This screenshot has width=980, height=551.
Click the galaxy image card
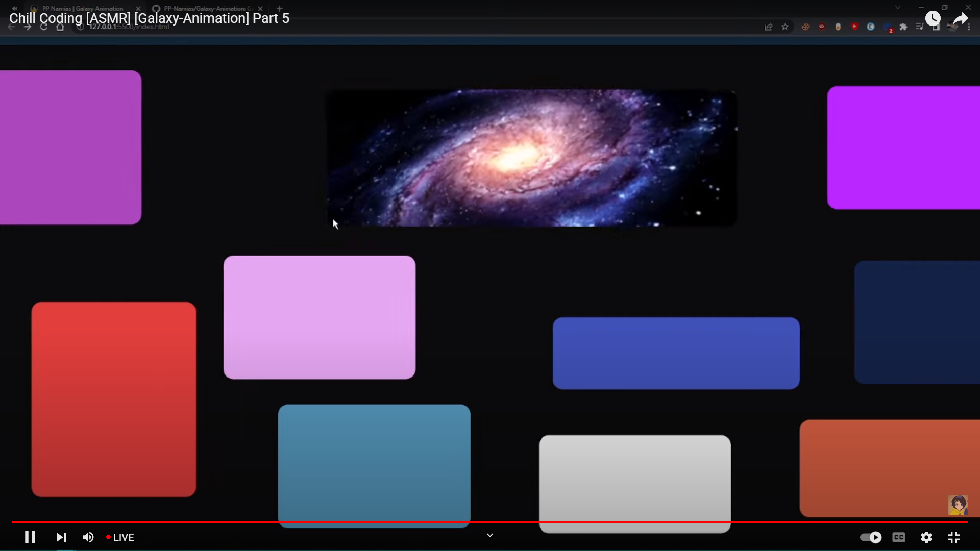click(x=531, y=158)
